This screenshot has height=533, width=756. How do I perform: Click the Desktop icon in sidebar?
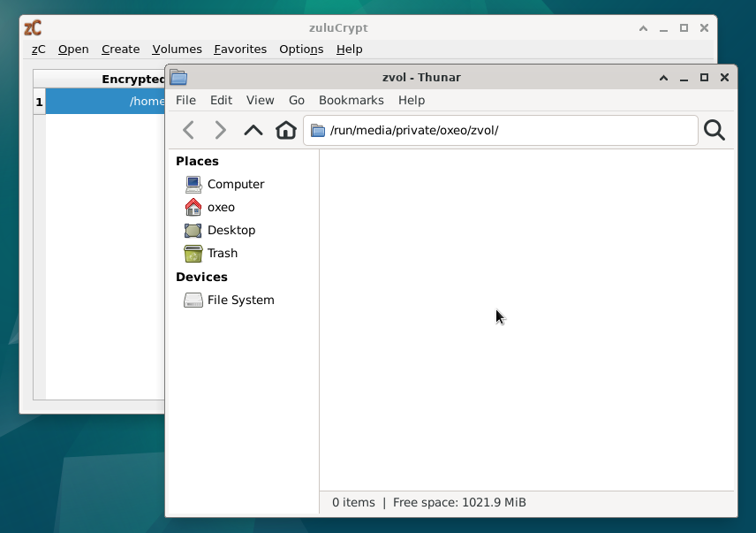click(193, 231)
